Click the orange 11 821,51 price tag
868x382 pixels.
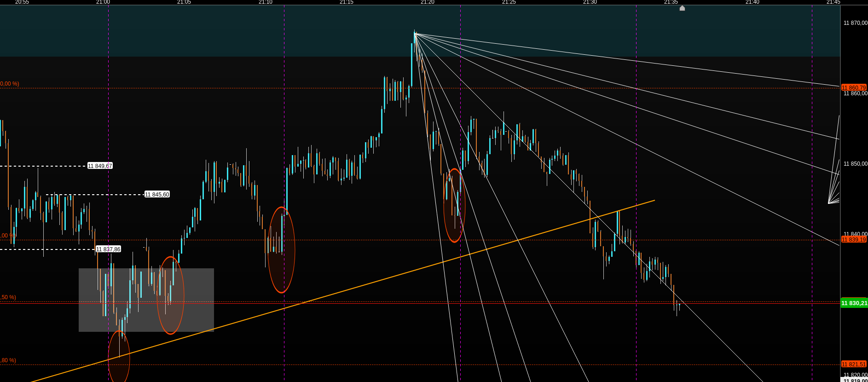pyautogui.click(x=854, y=364)
